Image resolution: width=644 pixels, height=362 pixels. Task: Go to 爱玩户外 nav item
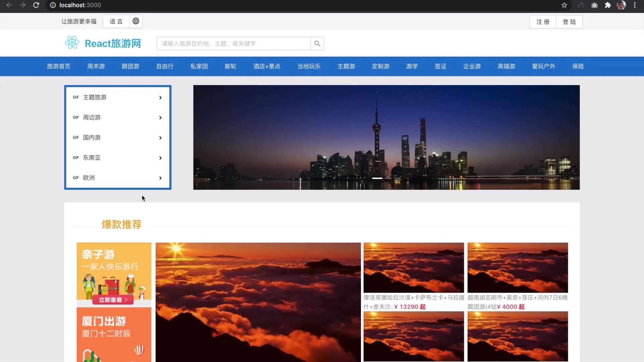tap(544, 66)
